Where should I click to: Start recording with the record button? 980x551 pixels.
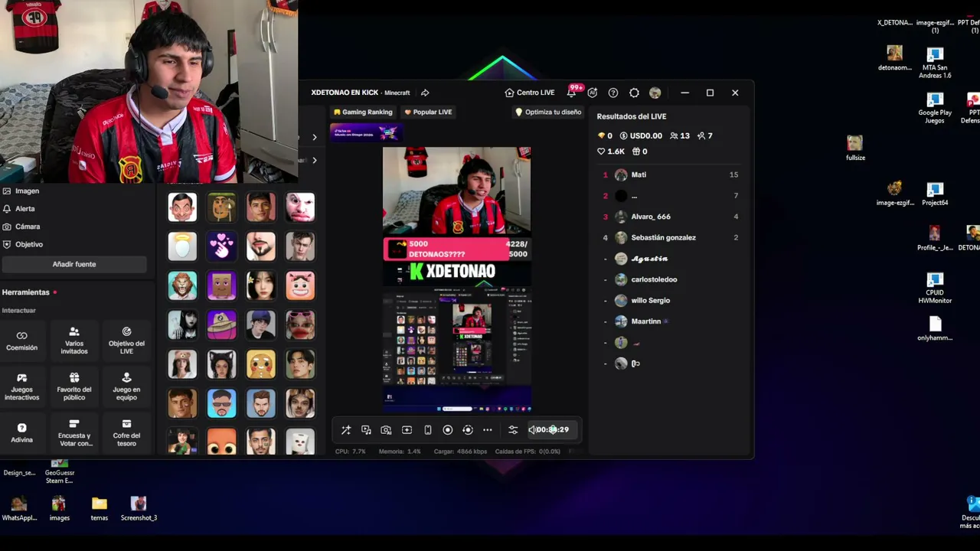coord(448,430)
